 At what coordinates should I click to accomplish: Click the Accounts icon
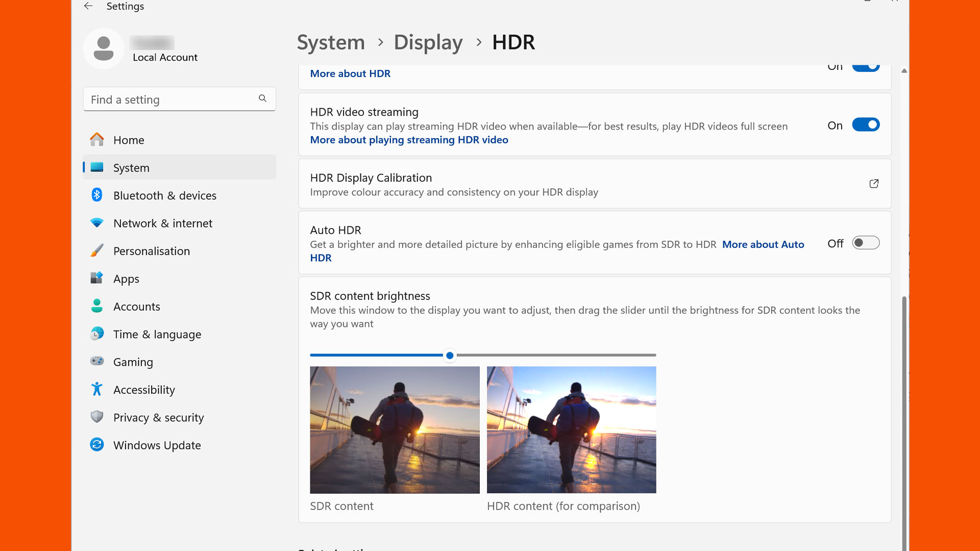coord(96,306)
